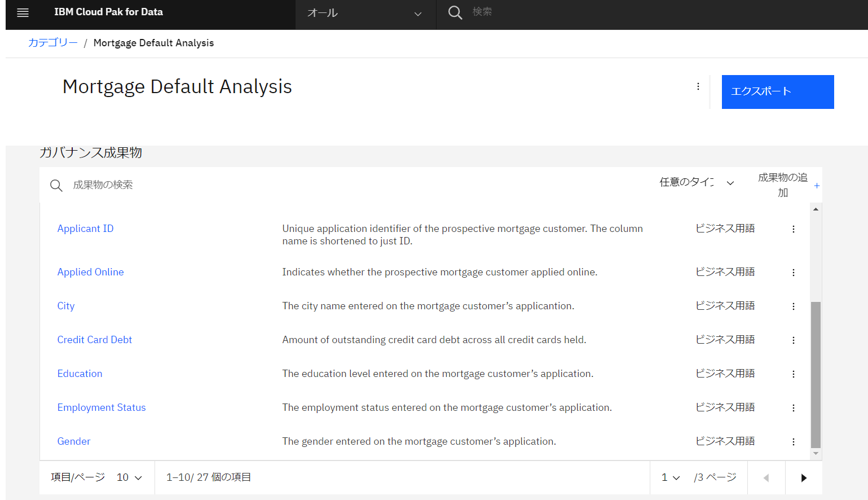868x500 pixels.
Task: Open the category overflow menu beside エクスポート
Action: pyautogui.click(x=698, y=86)
